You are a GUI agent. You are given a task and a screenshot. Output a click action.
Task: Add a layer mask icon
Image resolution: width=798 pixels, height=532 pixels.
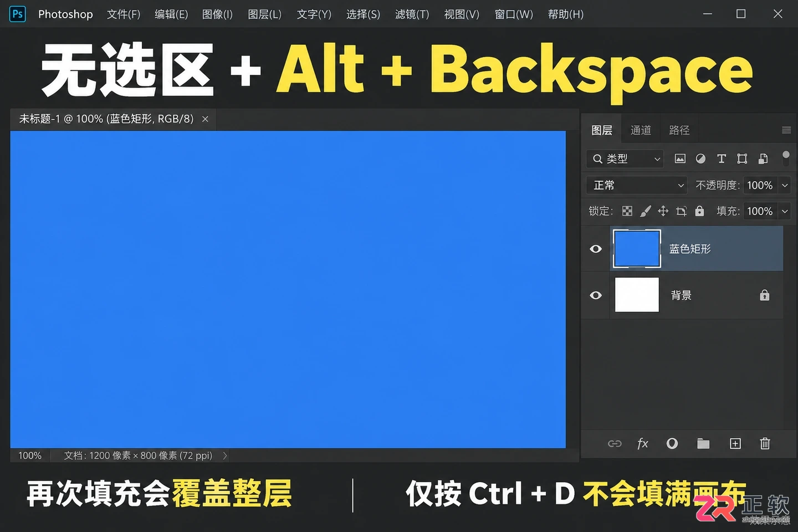[672, 443]
